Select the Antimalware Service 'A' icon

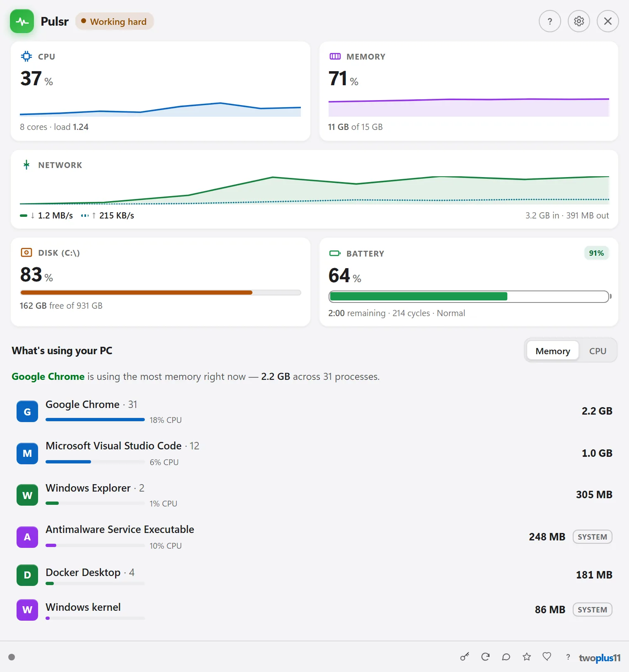(27, 537)
